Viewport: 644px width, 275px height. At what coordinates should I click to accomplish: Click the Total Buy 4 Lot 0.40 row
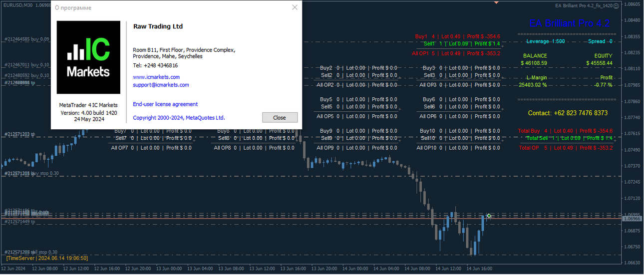[565, 131]
